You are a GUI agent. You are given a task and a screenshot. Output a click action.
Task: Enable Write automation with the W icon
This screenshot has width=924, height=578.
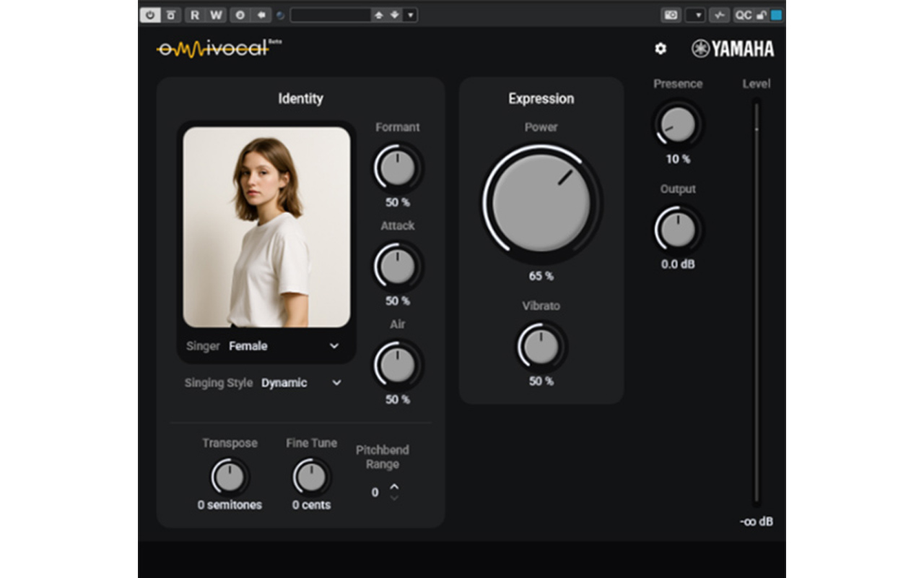216,14
